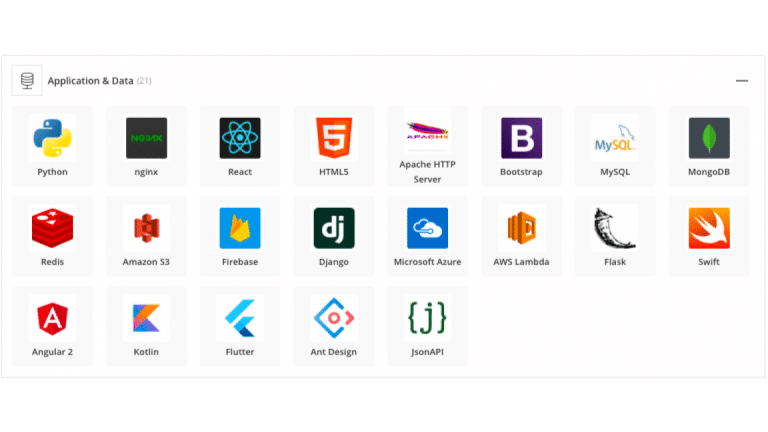Open the React atom icon
This screenshot has width=768, height=432.
pyautogui.click(x=240, y=138)
